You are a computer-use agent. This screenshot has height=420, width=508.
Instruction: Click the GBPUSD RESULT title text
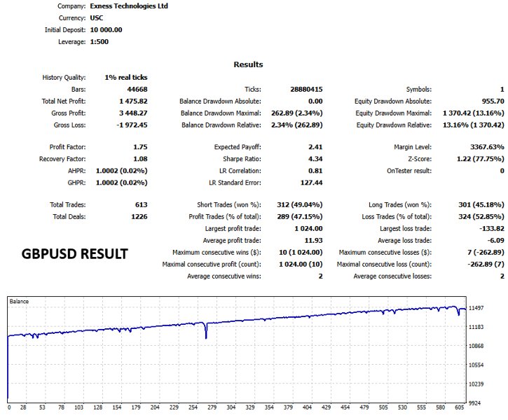(75, 254)
